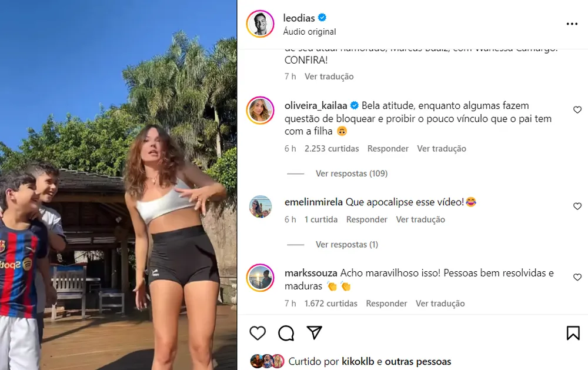
Task: Show translation of the post caption
Action: tap(329, 76)
